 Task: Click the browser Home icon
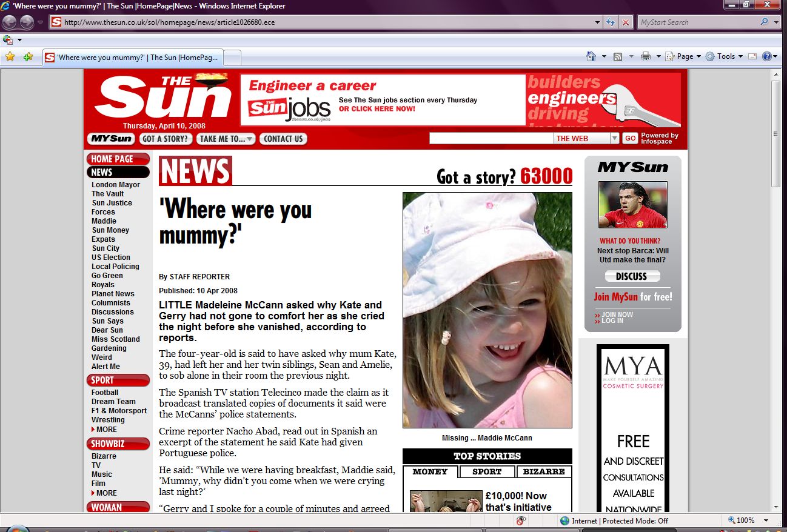[x=591, y=56]
